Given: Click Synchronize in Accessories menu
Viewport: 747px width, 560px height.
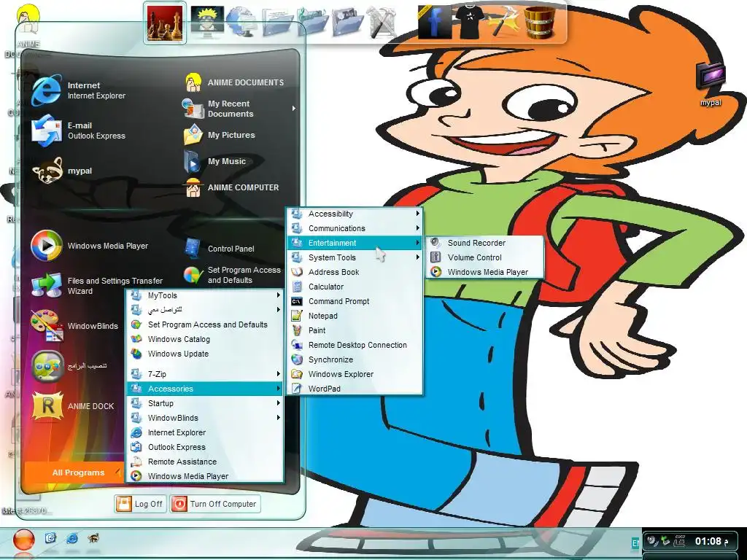Looking at the screenshot, I should point(355,360).
